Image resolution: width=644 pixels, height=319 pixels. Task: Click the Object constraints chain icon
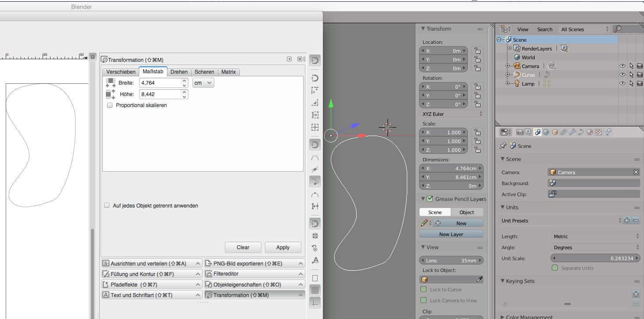[x=564, y=132]
